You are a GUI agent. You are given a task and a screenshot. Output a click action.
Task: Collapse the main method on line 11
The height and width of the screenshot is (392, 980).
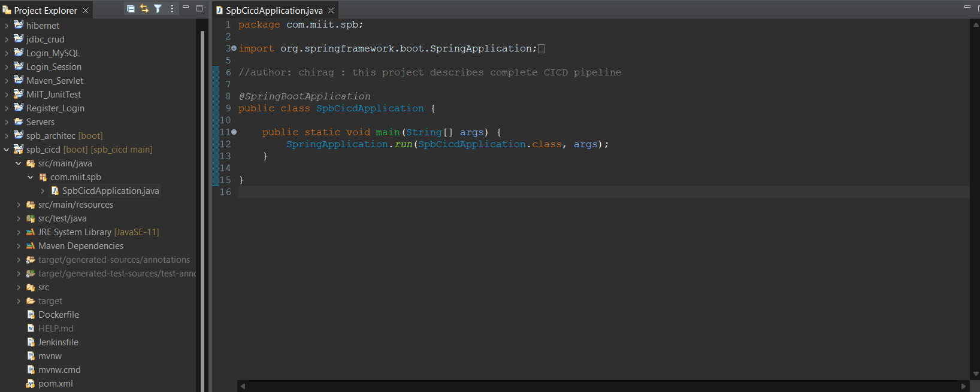pyautogui.click(x=234, y=132)
